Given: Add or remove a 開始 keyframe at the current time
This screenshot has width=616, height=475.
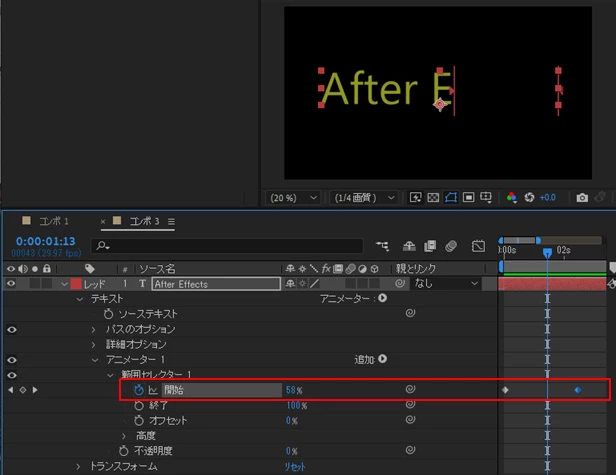Looking at the screenshot, I should tap(23, 390).
